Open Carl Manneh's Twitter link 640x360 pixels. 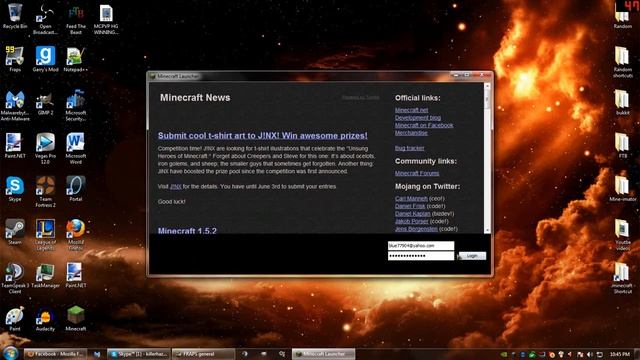click(411, 198)
